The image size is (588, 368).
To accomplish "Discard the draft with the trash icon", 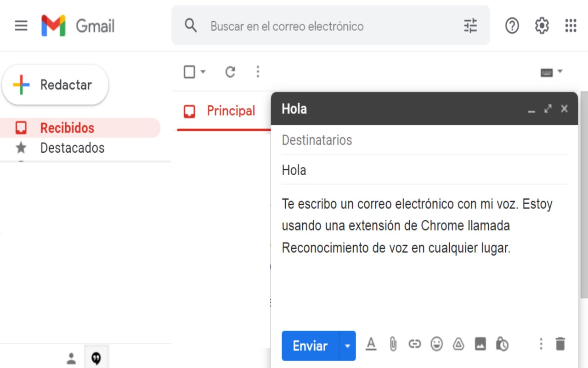I will click(x=560, y=344).
